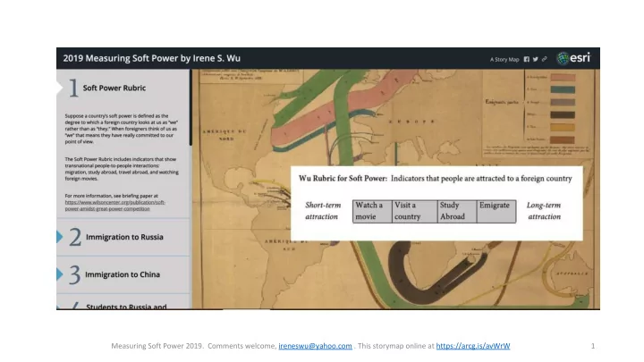Expand arrow beside Immigration to China

[x=60, y=274]
